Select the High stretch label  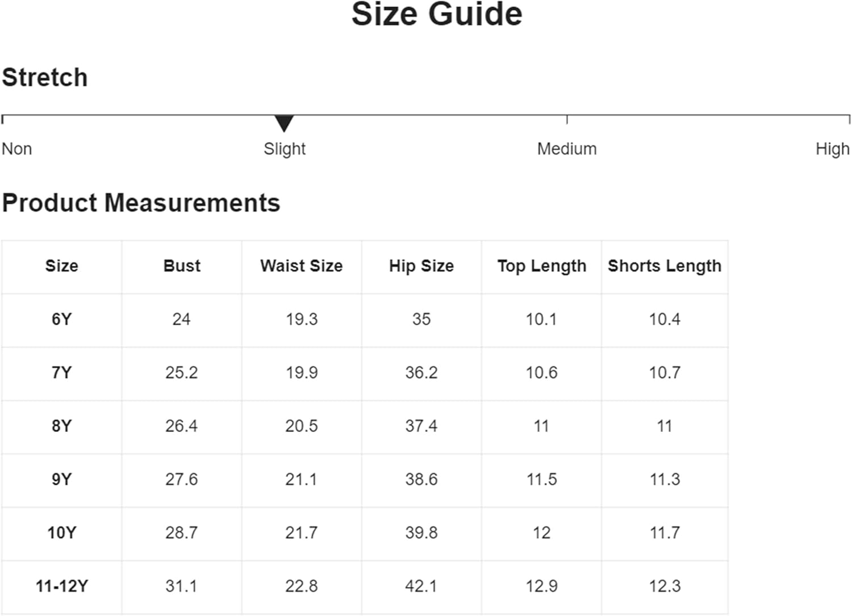click(832, 149)
